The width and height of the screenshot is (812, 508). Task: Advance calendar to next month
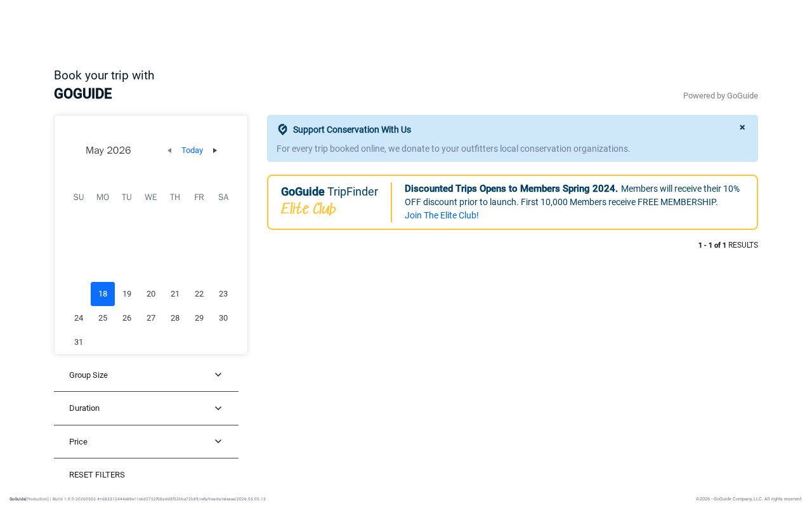coord(215,150)
